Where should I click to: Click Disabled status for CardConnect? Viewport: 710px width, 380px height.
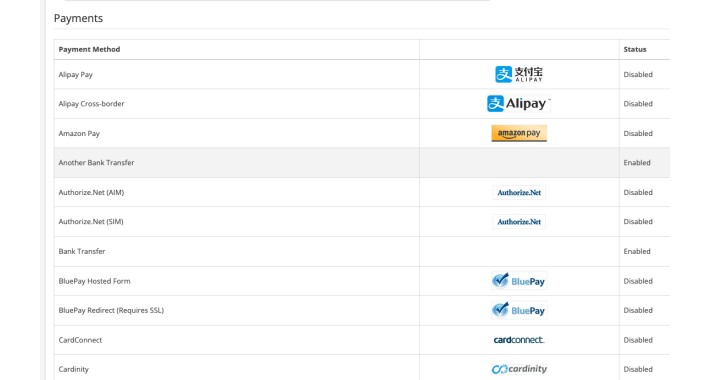638,340
